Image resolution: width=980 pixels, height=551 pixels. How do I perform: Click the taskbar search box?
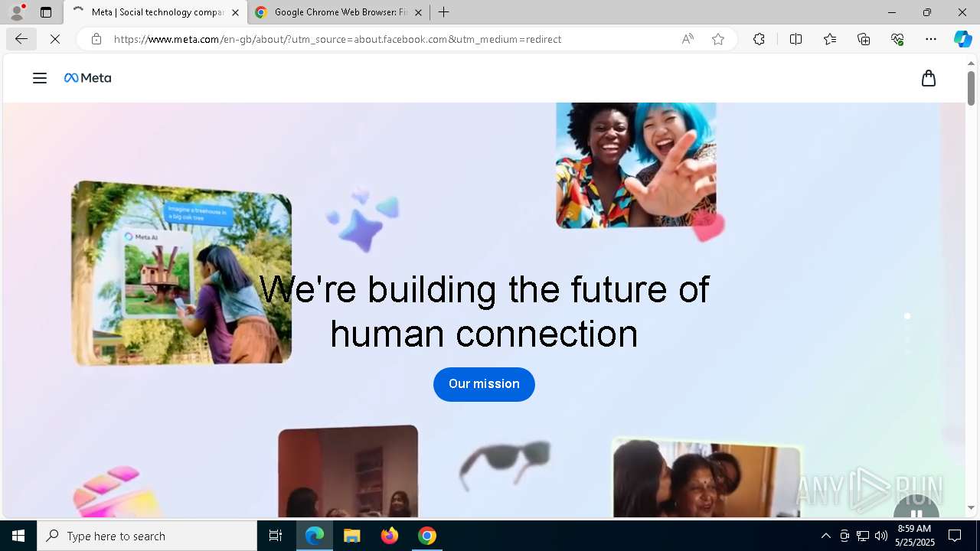pyautogui.click(x=147, y=536)
